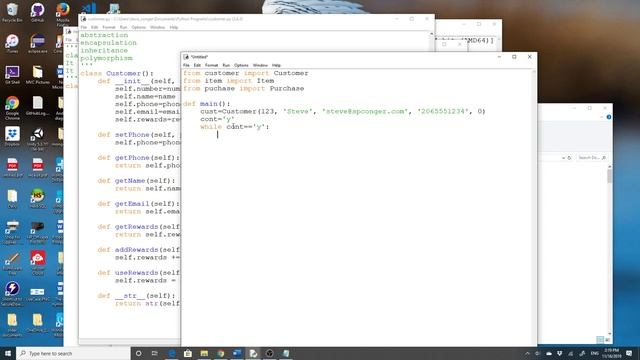Image resolution: width=640 pixels, height=360 pixels.
Task: Open Task View on the taskbar
Action: tap(155, 353)
